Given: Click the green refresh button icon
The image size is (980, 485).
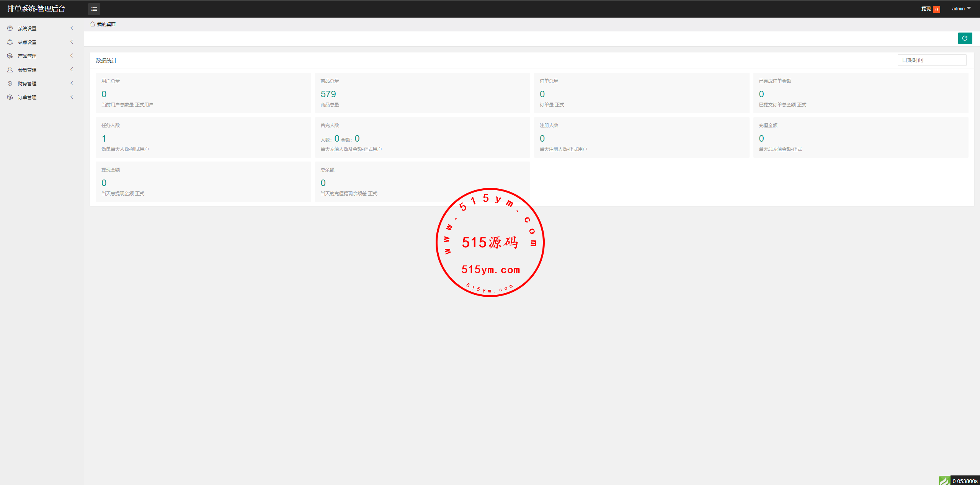Looking at the screenshot, I should (x=965, y=38).
